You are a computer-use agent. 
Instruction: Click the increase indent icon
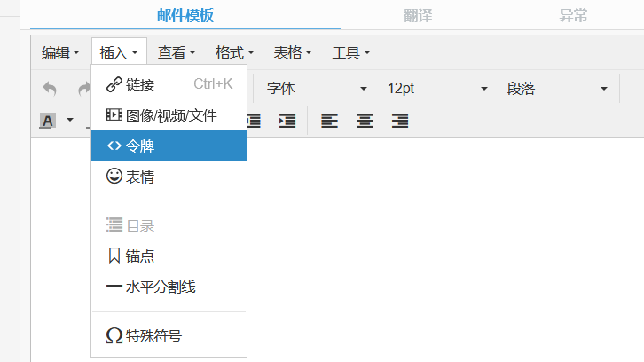[x=287, y=121]
